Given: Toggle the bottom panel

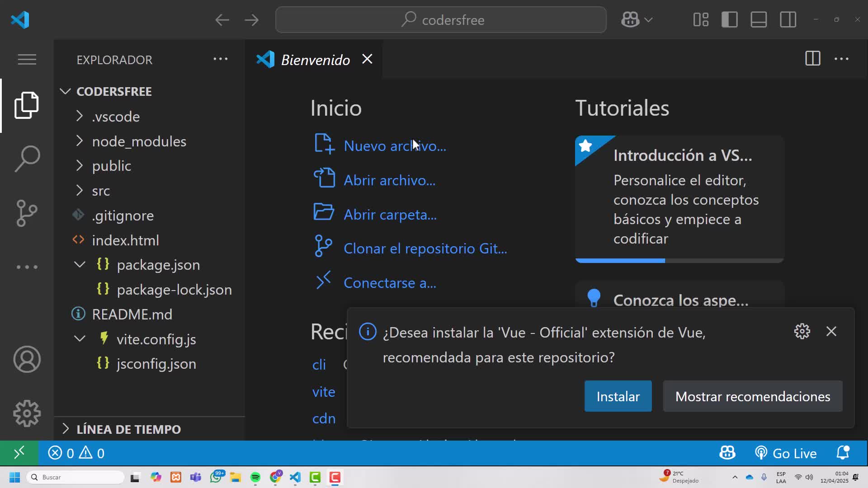Looking at the screenshot, I should pyautogui.click(x=759, y=20).
